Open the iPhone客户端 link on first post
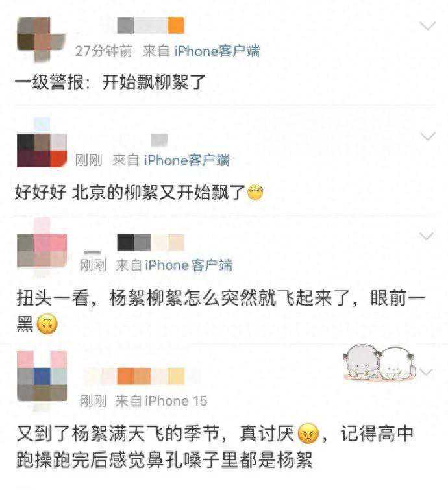This screenshot has width=448, height=490. tap(217, 51)
